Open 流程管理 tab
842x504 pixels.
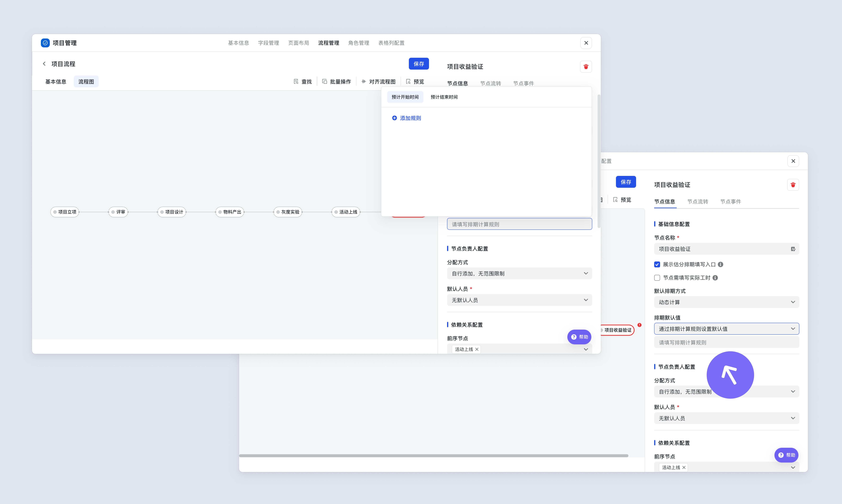[x=329, y=43]
